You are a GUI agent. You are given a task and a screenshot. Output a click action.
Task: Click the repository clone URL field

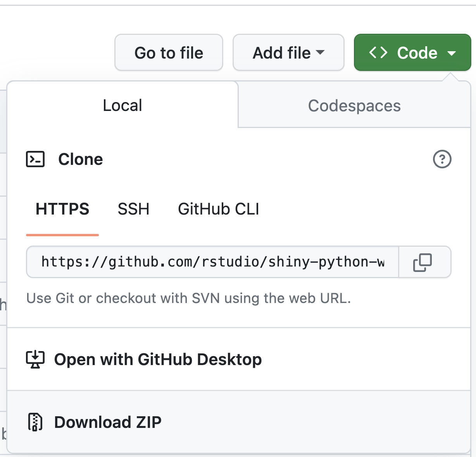(x=212, y=262)
